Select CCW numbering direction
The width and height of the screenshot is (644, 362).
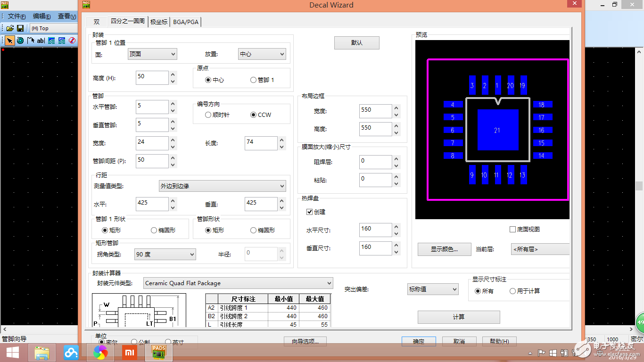click(x=261, y=115)
